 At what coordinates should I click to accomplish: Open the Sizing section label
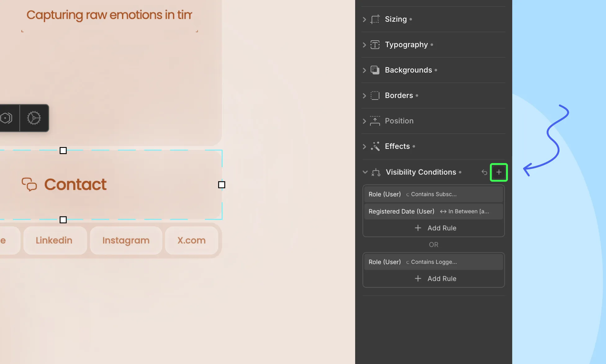[x=396, y=19]
